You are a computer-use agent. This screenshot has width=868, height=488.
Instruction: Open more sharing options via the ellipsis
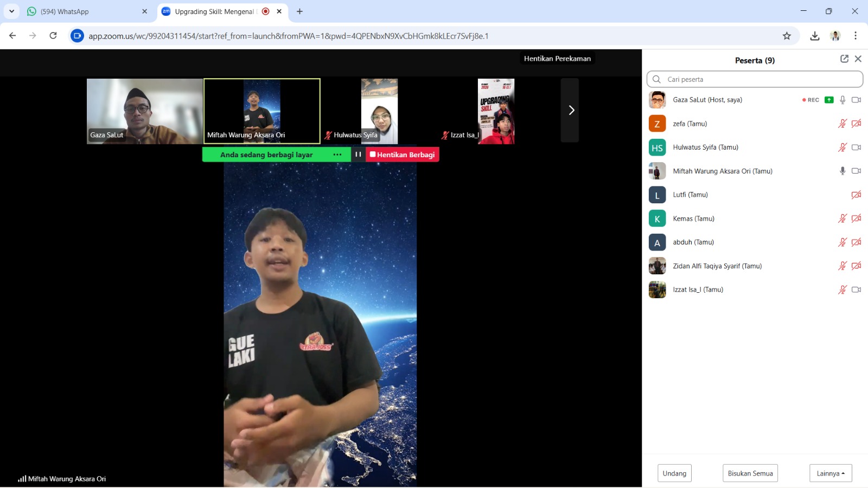tap(337, 155)
